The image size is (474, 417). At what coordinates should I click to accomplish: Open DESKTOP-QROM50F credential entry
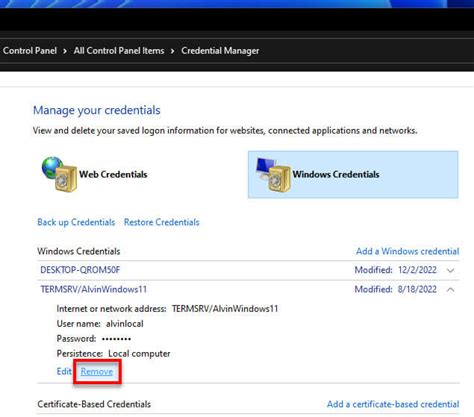coord(80,270)
